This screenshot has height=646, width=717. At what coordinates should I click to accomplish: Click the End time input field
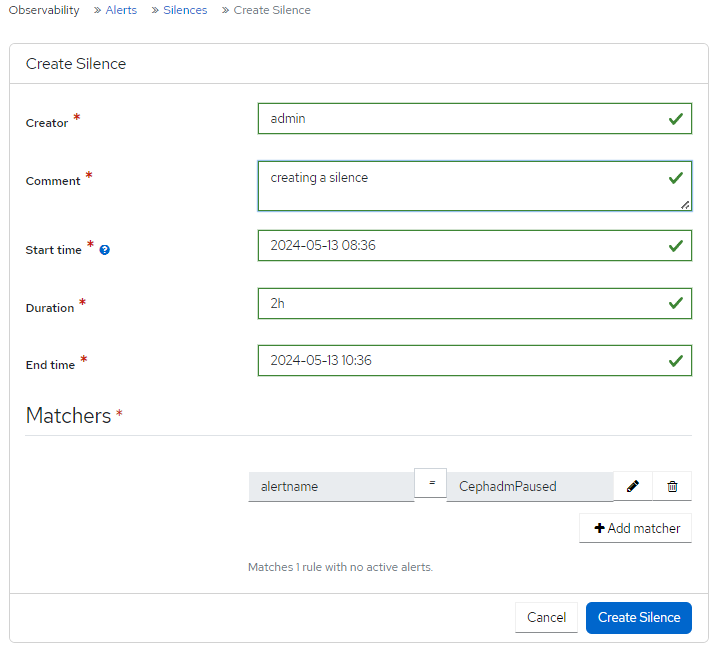460,360
